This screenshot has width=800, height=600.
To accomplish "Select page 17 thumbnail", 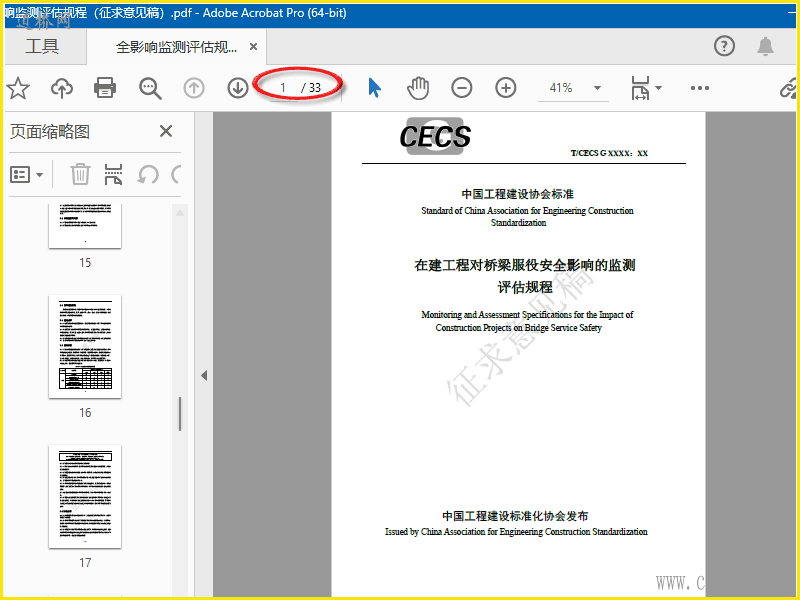I will click(x=85, y=496).
